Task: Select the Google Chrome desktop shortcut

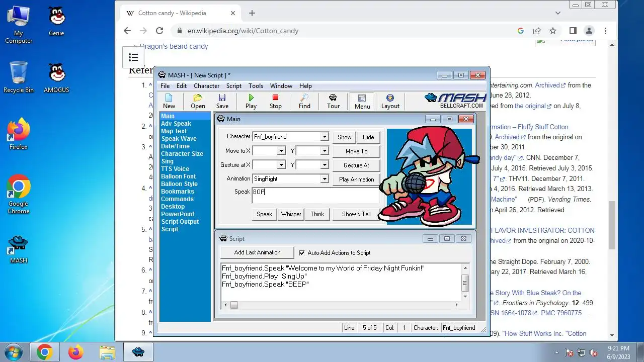Action: 19,195
